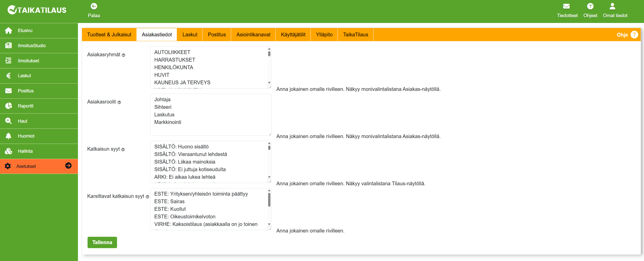The height and width of the screenshot is (261, 644).
Task: Open Ohjeet question mark icon
Action: tap(590, 6)
